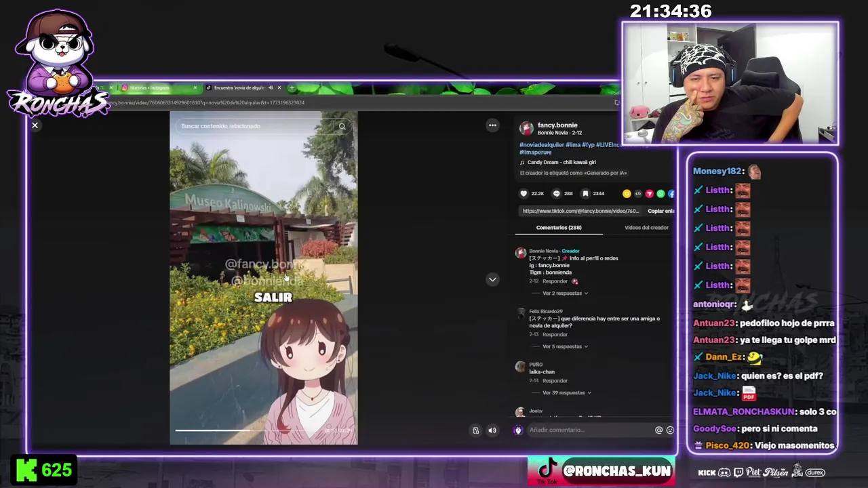The width and height of the screenshot is (868, 488).
Task: Click the @ mention icon in comment box
Action: (x=658, y=430)
